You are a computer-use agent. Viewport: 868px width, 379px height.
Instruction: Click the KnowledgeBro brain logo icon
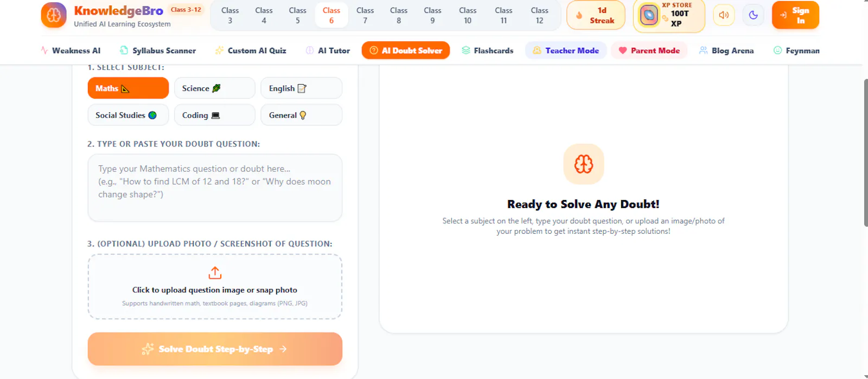pyautogui.click(x=54, y=15)
